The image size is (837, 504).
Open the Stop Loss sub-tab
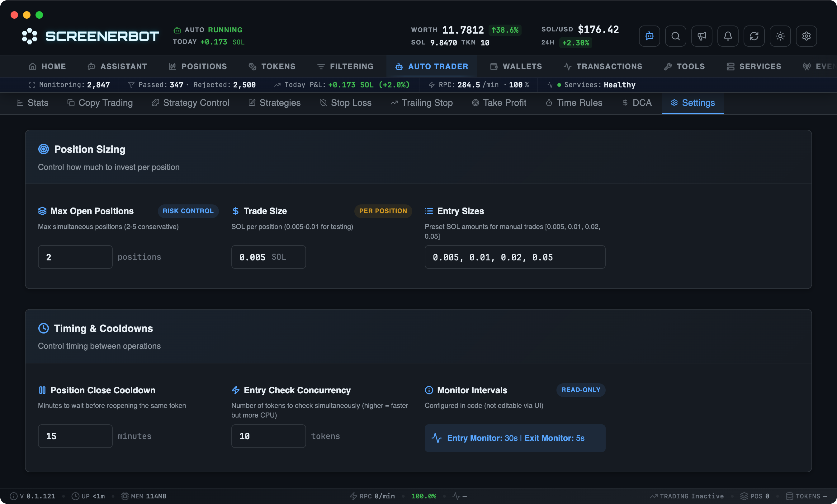click(x=346, y=103)
